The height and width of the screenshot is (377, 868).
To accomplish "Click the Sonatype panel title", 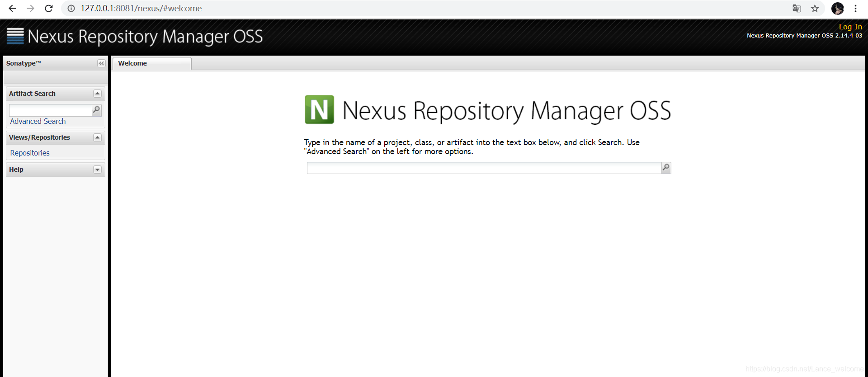I will (x=24, y=63).
